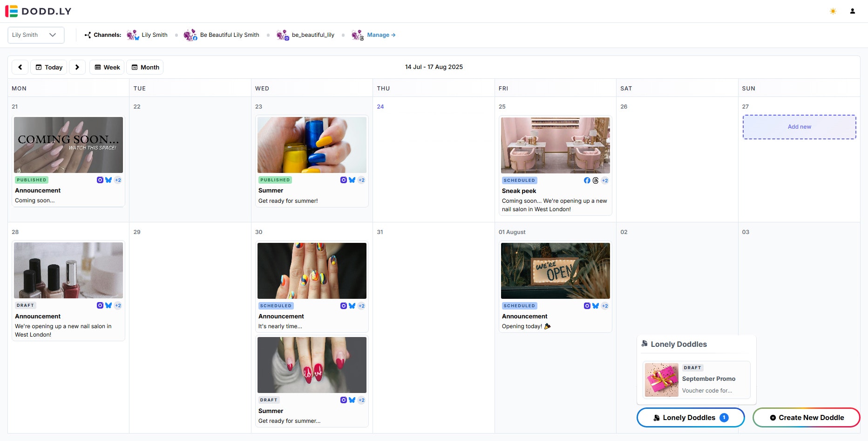Switch to Week view

107,67
